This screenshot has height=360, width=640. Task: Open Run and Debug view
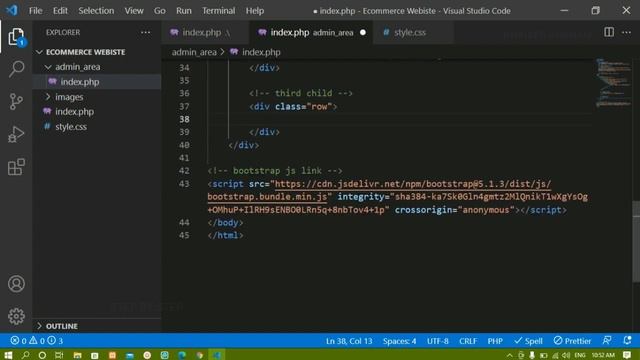[x=16, y=134]
